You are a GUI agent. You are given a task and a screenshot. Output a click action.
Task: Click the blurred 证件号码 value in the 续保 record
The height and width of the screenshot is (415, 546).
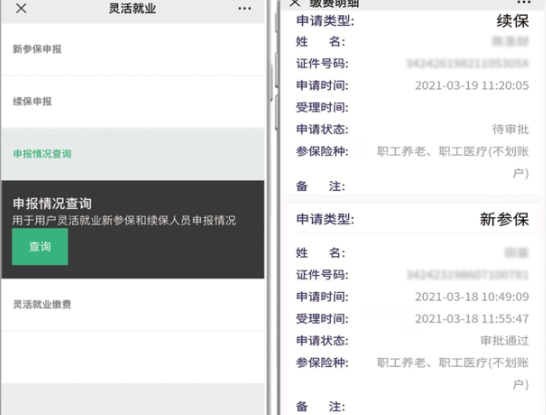(467, 64)
